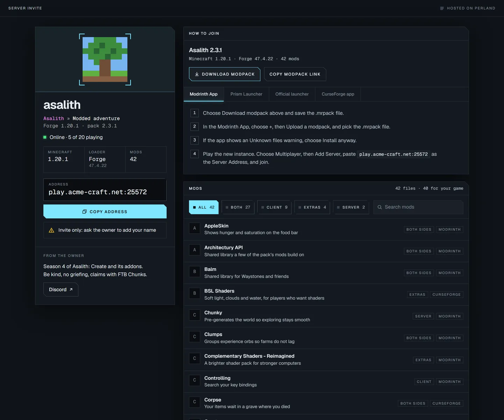The image size is (504, 420).
Task: Select the Modrinth App tab
Action: coord(204,94)
